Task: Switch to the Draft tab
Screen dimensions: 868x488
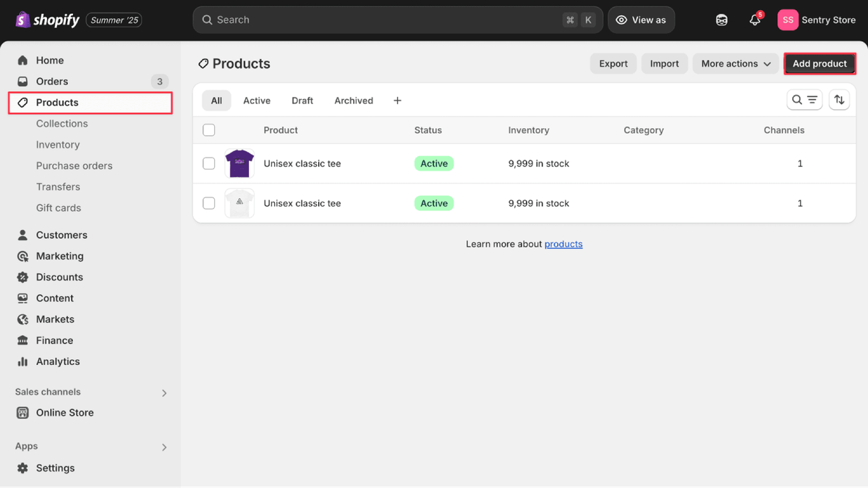Action: [302, 100]
